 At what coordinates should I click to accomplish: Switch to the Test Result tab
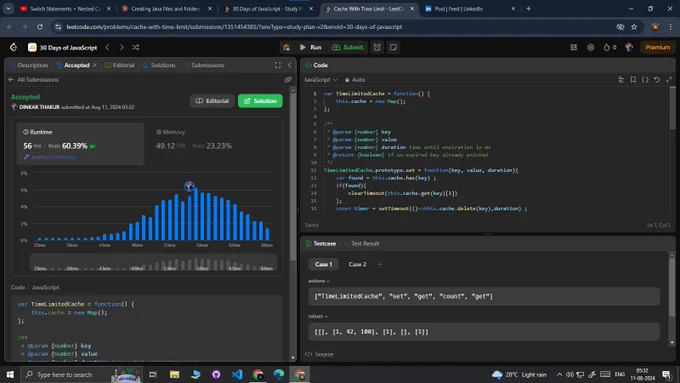tap(362, 244)
